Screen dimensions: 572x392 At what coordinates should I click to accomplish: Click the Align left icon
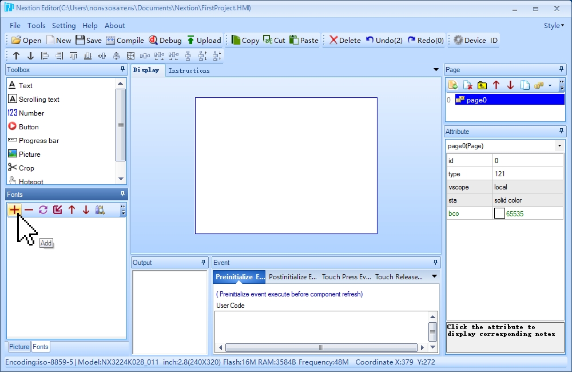coord(45,56)
